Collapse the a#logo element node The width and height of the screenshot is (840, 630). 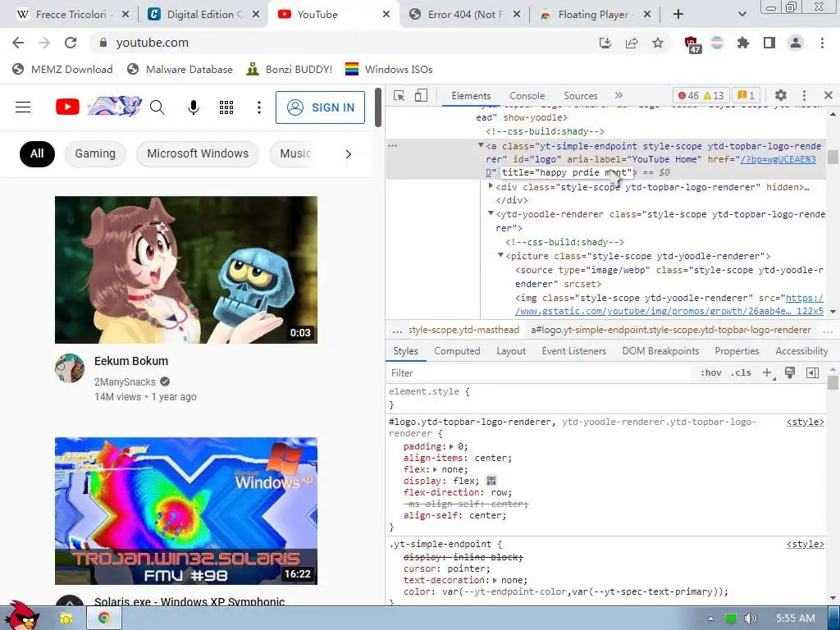tap(481, 145)
